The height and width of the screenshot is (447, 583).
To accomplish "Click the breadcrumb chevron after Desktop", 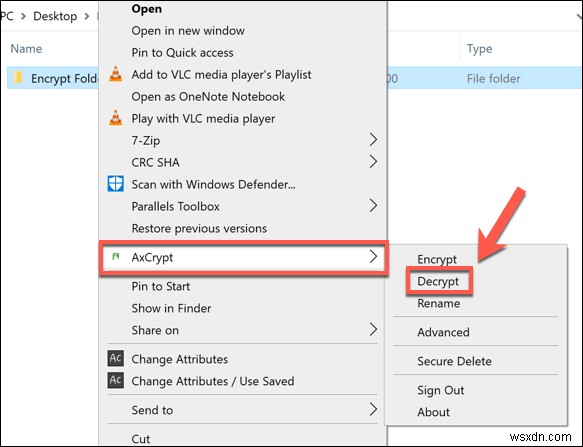I will (87, 16).
